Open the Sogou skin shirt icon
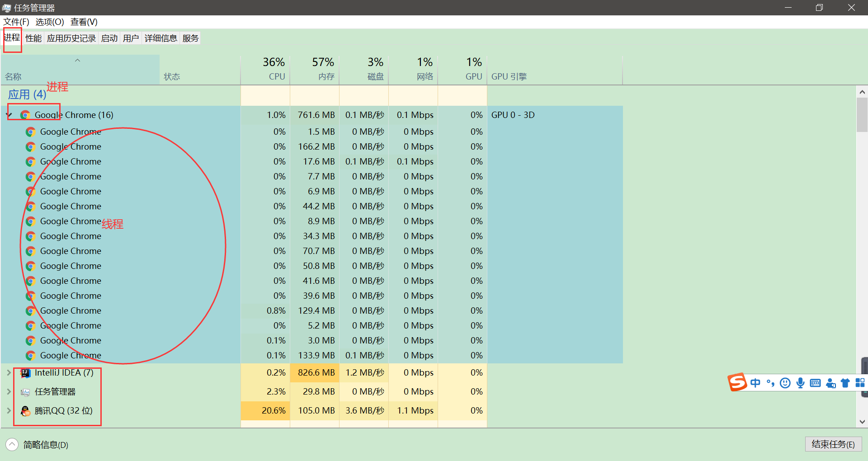This screenshot has height=461, width=868. (845, 383)
